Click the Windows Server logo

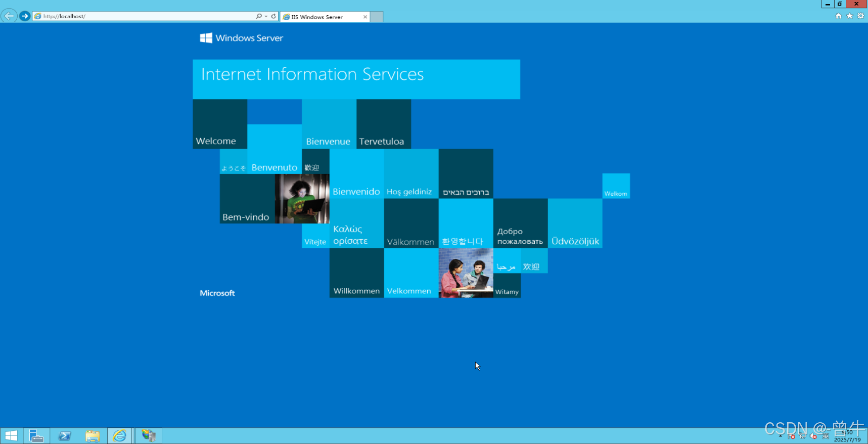click(x=242, y=38)
